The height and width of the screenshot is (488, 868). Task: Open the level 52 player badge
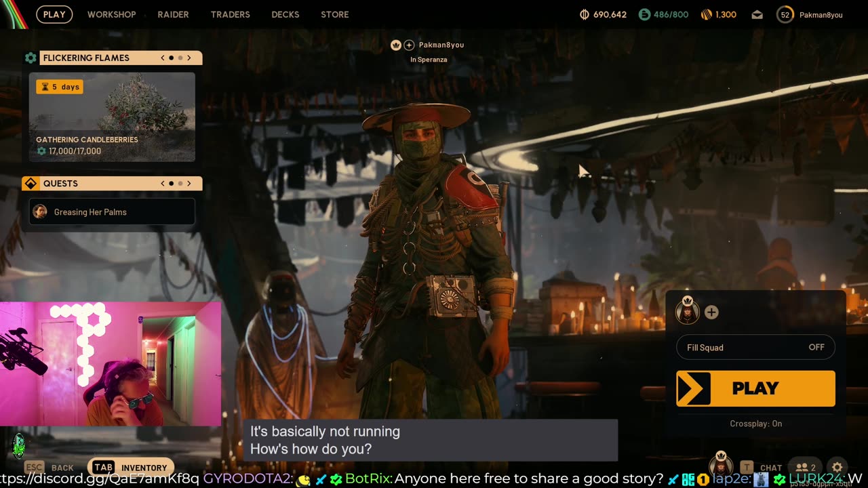click(x=785, y=14)
